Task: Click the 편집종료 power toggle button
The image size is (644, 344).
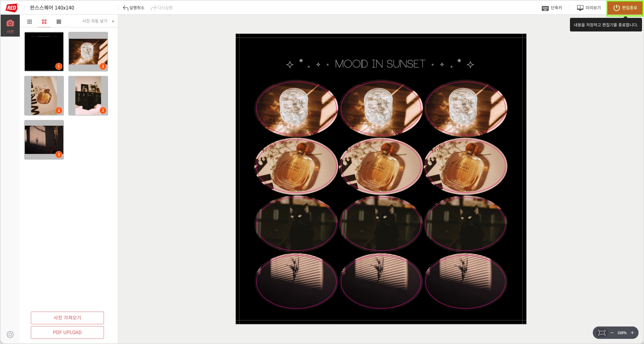Action: [x=624, y=8]
